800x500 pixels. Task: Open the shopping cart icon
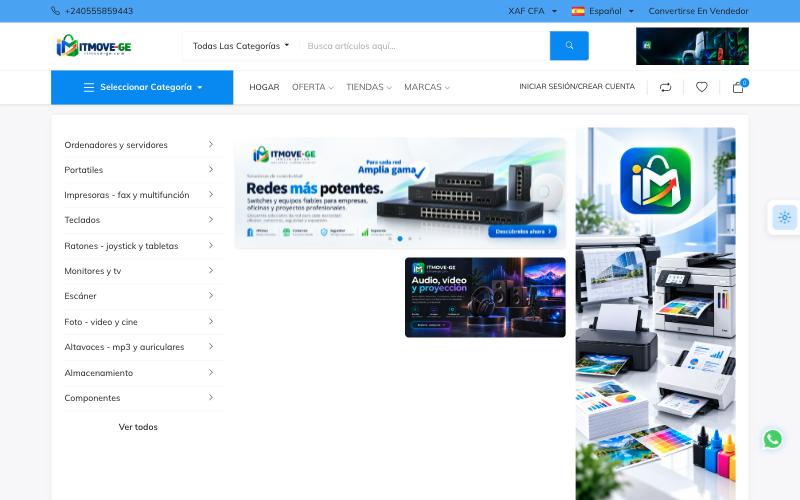(738, 87)
